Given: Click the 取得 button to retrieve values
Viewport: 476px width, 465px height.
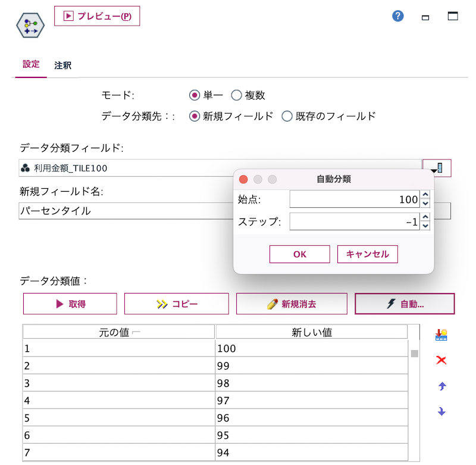Looking at the screenshot, I should [70, 304].
